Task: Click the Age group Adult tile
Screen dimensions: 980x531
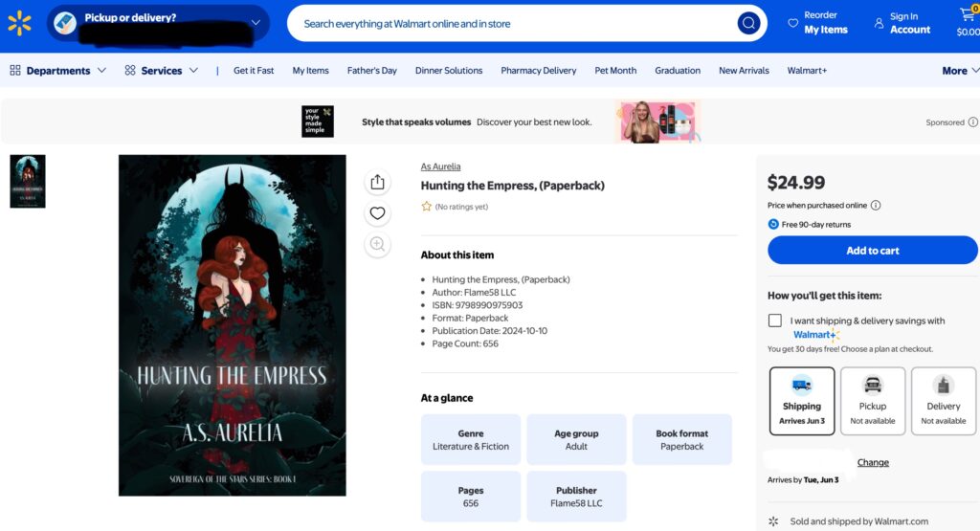Action: 576,439
